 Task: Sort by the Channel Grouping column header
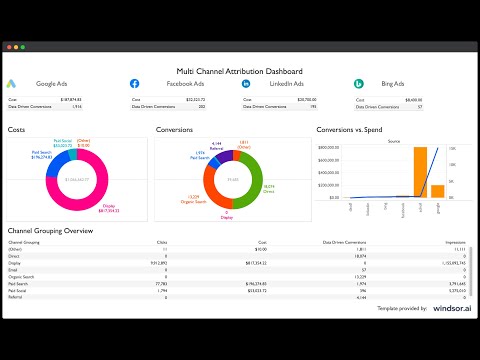click(24, 242)
